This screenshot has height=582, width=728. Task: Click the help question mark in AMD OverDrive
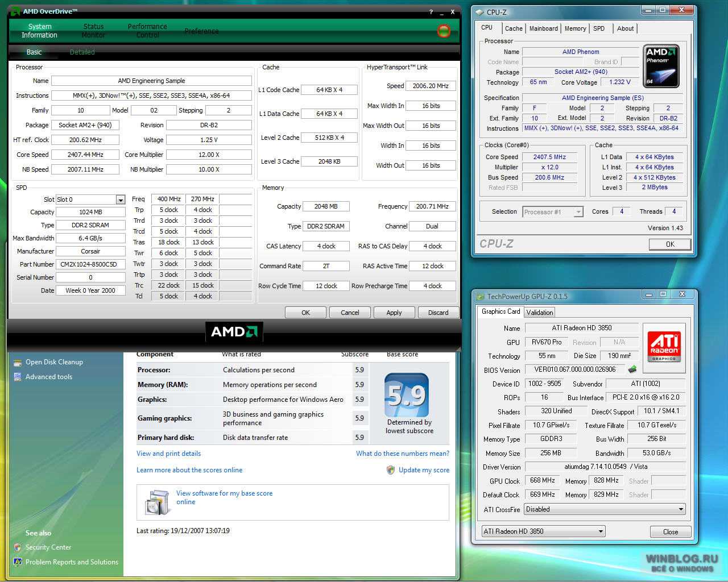click(431, 11)
